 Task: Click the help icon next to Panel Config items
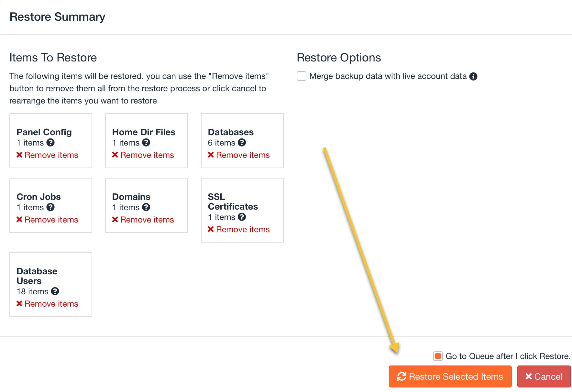click(50, 143)
